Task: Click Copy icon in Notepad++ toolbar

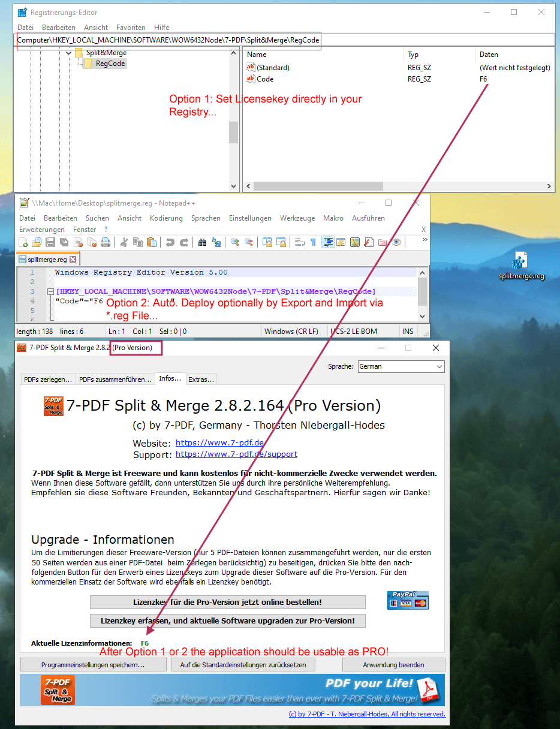Action: pos(138,242)
